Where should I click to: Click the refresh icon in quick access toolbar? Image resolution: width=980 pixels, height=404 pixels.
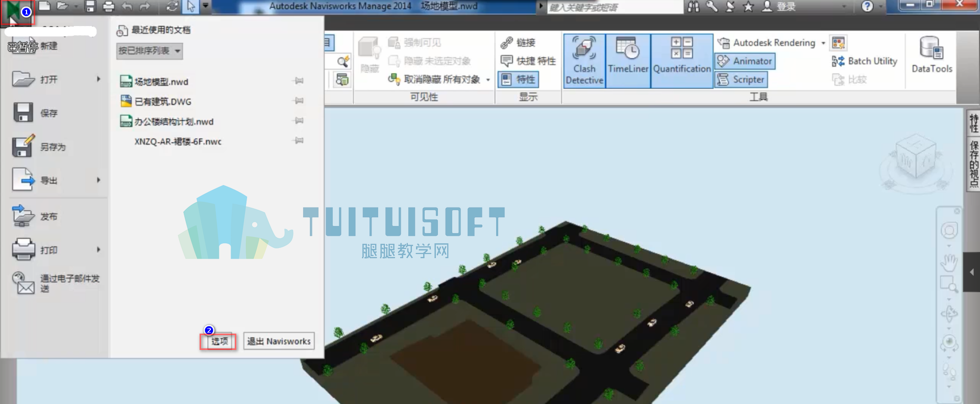(172, 6)
